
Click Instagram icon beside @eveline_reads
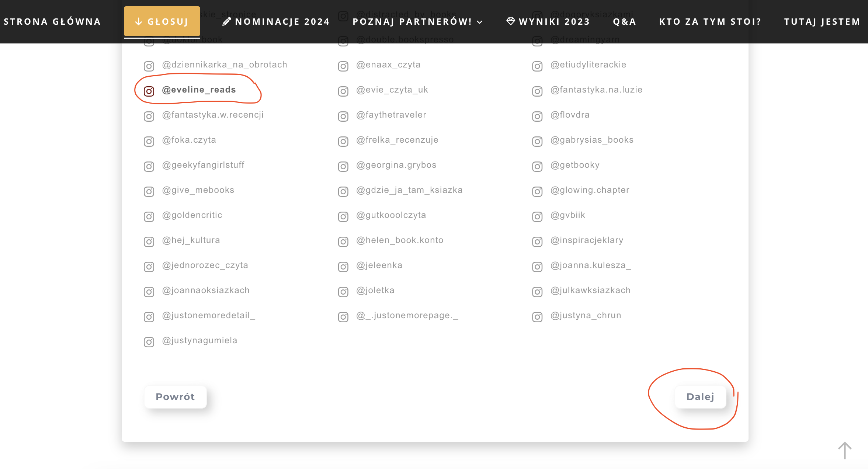click(x=149, y=91)
